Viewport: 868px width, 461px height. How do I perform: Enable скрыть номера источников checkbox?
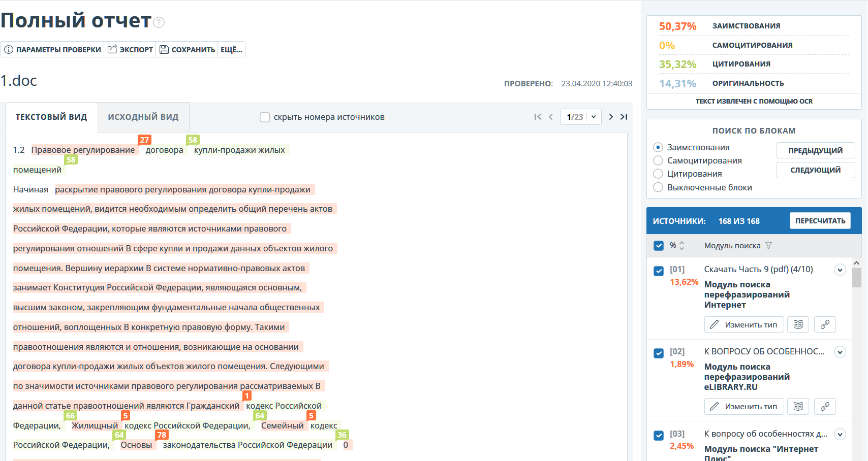click(265, 117)
